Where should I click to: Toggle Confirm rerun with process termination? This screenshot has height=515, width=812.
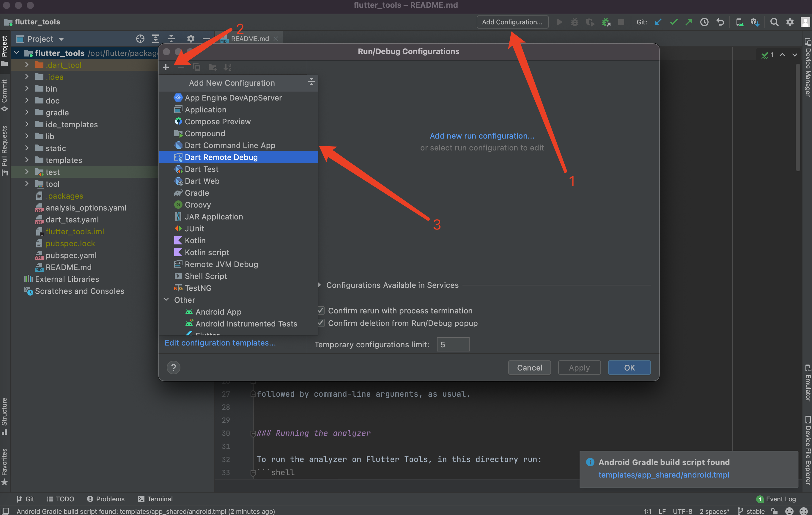321,310
